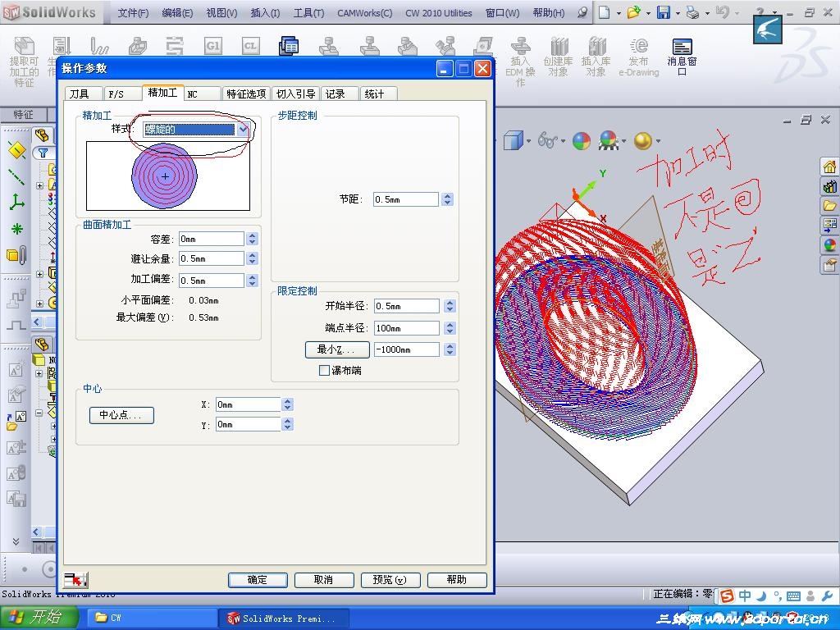Click the 容差 spinner arrows

click(x=253, y=239)
